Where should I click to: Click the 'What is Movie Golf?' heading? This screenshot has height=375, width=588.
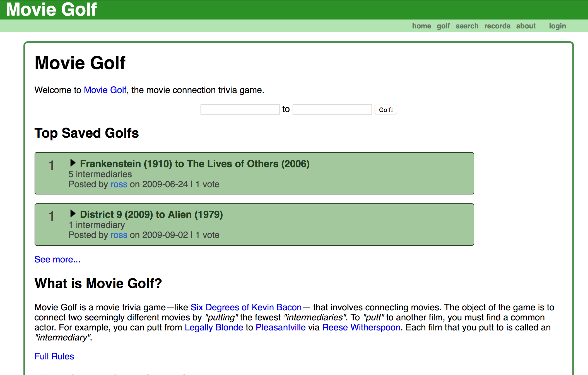(x=98, y=284)
